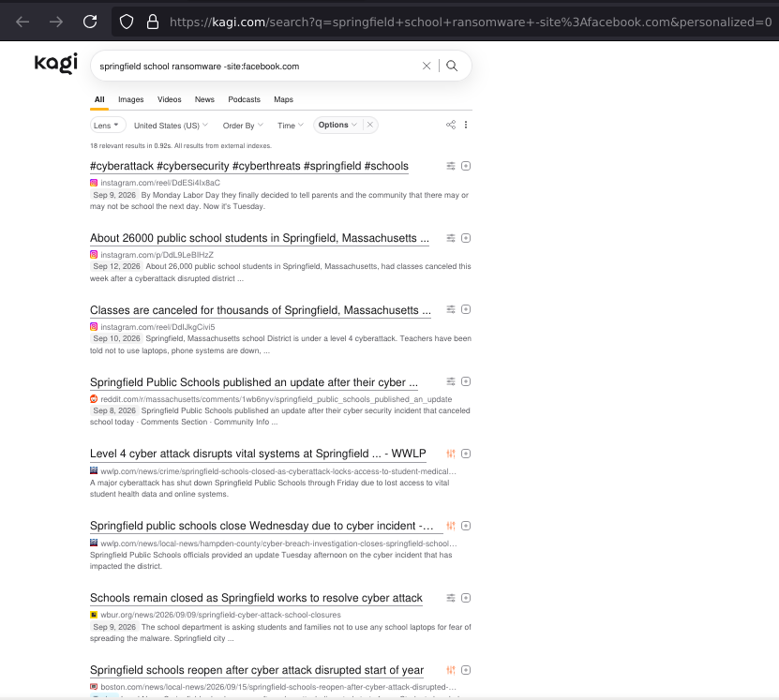Click the Kagi logo

pos(56,64)
